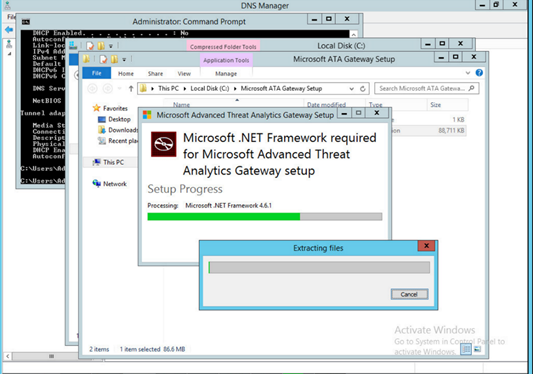Open Quick Access Toolbar customize dropdown
Screen dimensions: 533x374
[x=124, y=60]
